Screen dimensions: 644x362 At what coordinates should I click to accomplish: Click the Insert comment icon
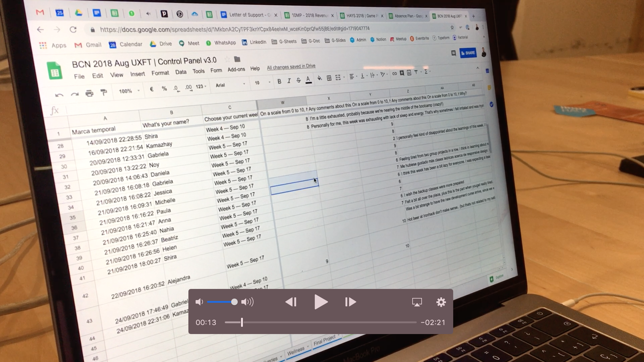pos(402,73)
